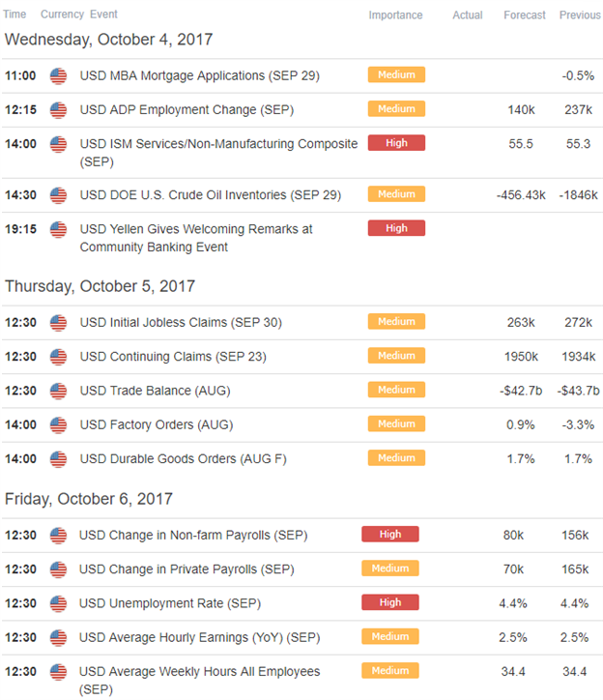The image size is (603, 700).
Task: Open USD Durable Goods Orders event
Action: 183,459
